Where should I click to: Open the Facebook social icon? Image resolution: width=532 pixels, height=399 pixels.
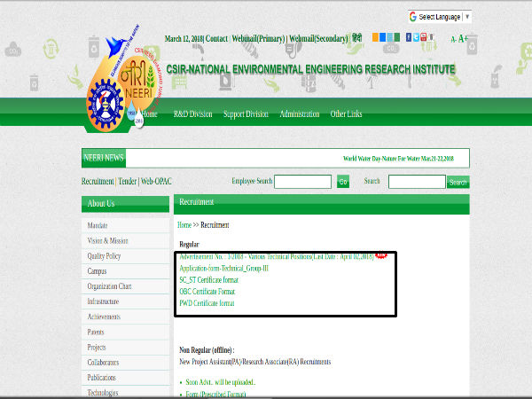pyautogui.click(x=409, y=37)
